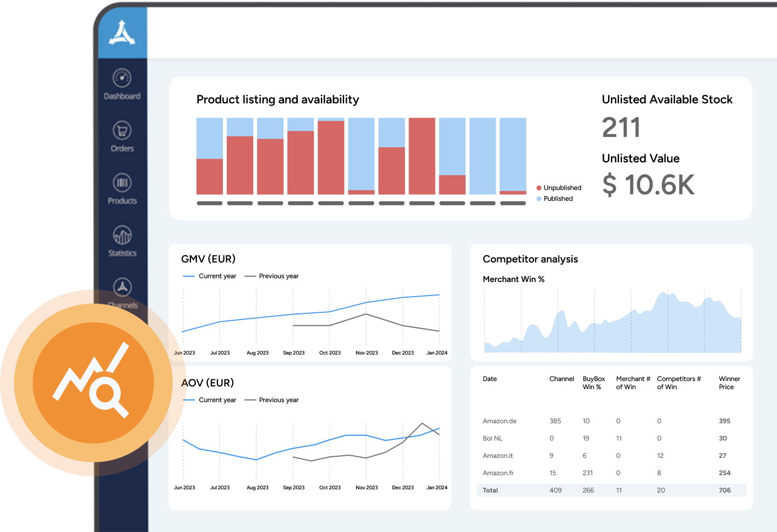Image resolution: width=777 pixels, height=532 pixels.
Task: Select the Products label in the sidebar
Action: (x=122, y=201)
